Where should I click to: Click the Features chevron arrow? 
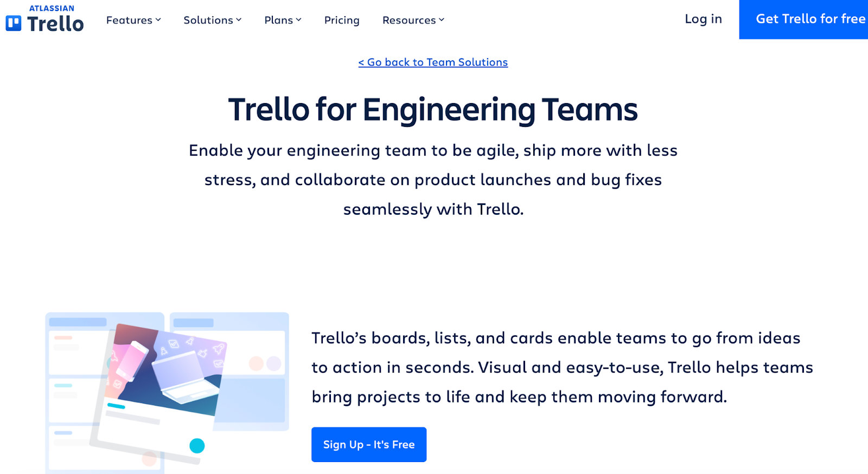point(158,20)
